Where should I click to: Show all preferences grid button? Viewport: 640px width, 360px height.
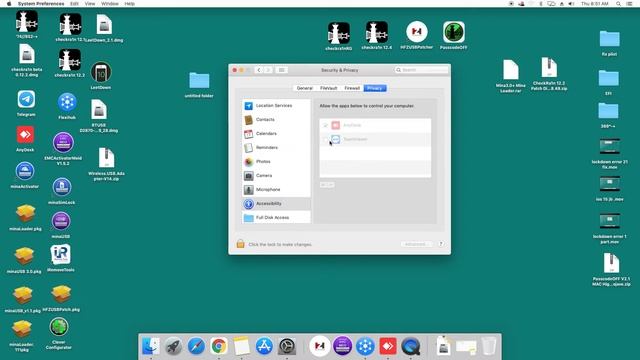(x=281, y=70)
